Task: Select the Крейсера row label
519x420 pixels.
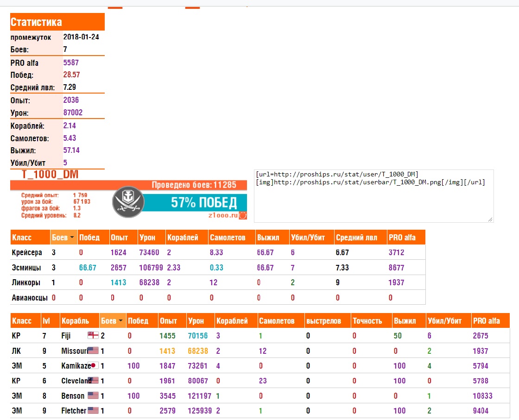Action: tap(27, 252)
